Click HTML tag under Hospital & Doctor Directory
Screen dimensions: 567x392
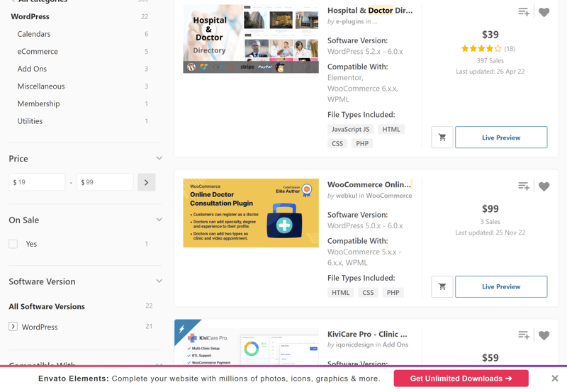pos(391,130)
